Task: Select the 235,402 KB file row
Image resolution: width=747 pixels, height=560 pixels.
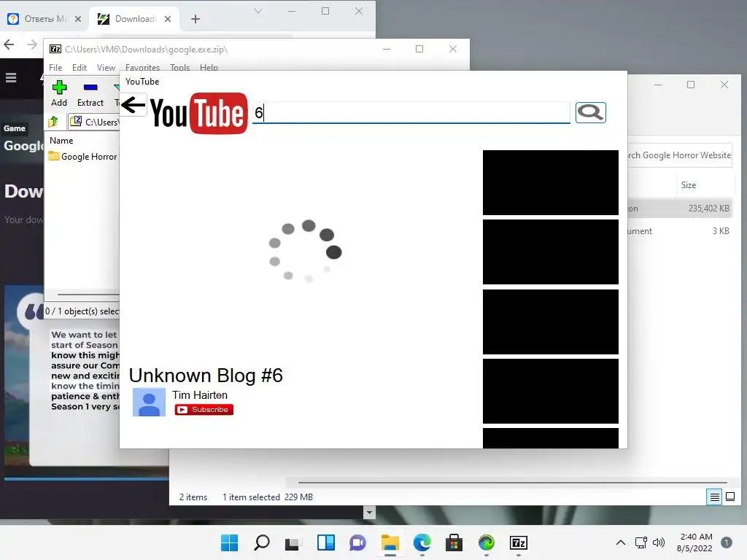Action: 679,208
